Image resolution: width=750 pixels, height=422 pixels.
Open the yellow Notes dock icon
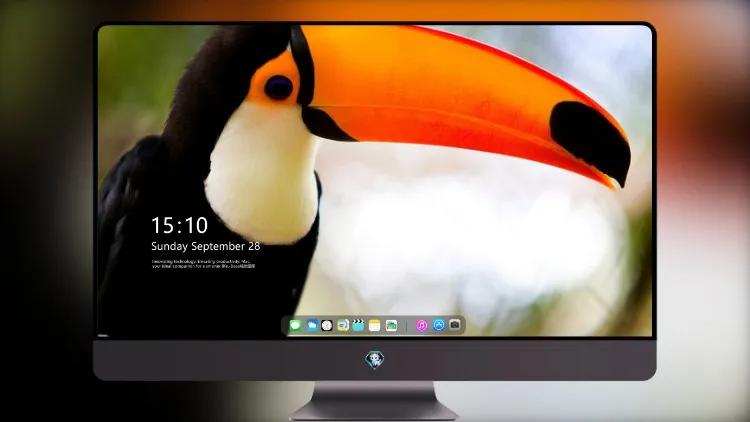(x=375, y=325)
